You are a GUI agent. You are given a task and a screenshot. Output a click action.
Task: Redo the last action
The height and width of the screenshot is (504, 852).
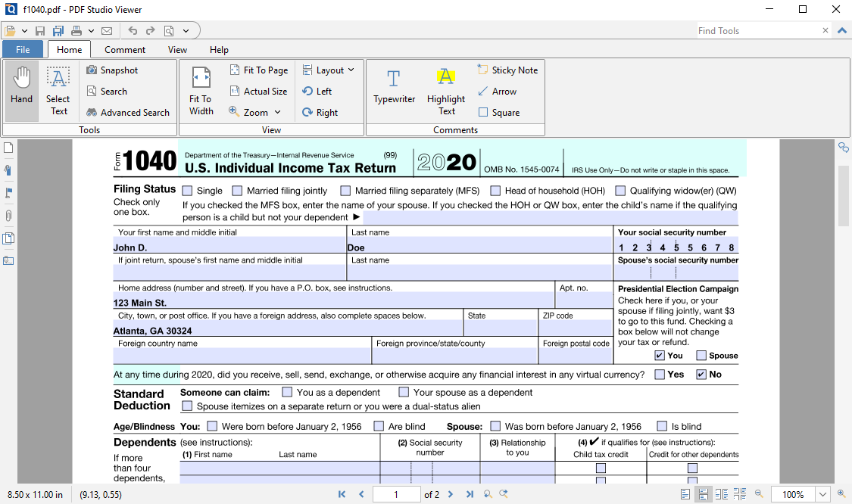pyautogui.click(x=151, y=31)
